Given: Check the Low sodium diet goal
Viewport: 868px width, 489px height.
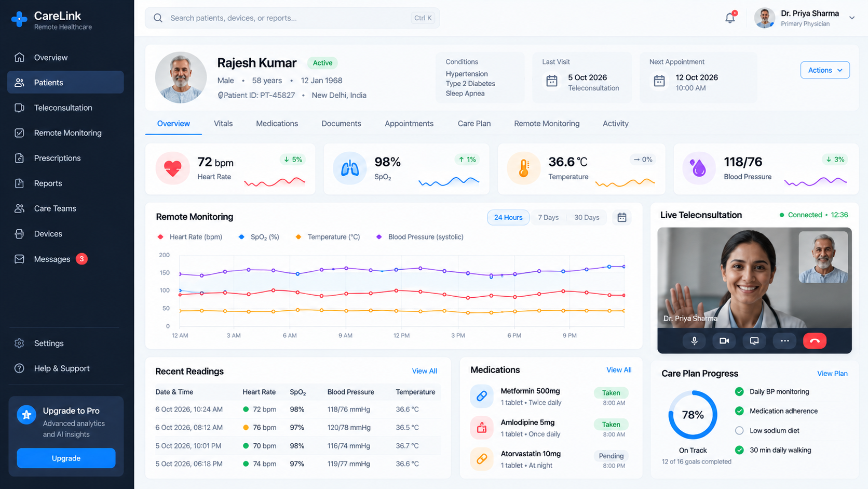Looking at the screenshot, I should [x=739, y=430].
